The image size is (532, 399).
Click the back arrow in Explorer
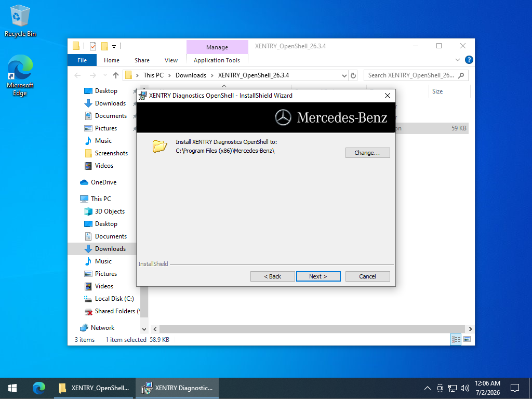pyautogui.click(x=78, y=75)
